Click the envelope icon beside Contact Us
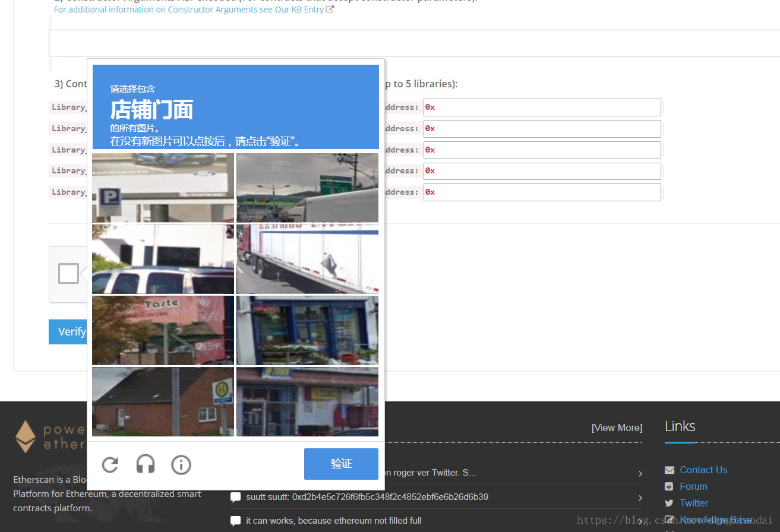 pyautogui.click(x=670, y=470)
